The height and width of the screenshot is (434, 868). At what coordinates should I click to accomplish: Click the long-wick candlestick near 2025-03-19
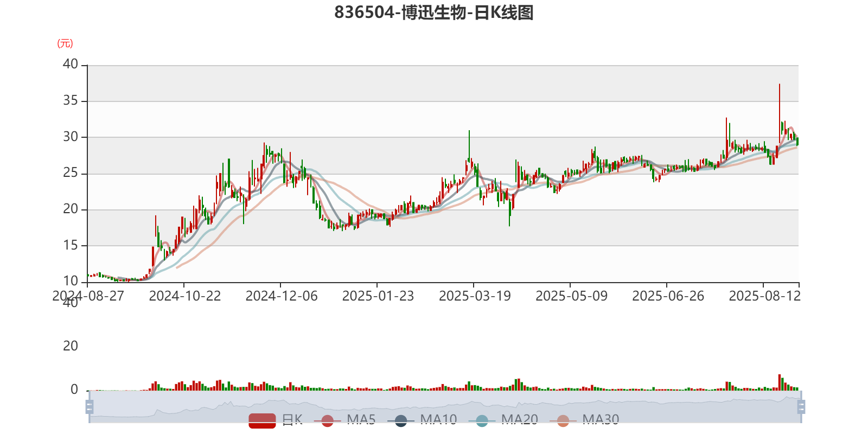point(469,146)
